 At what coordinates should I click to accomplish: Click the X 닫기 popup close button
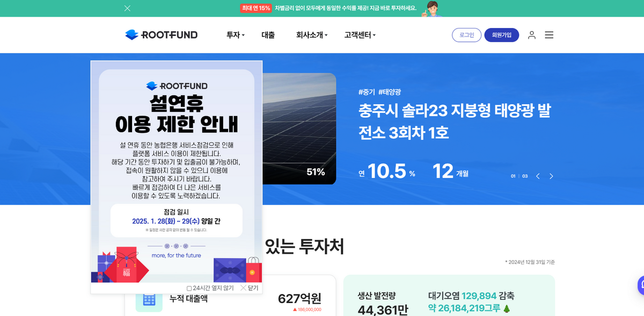pyautogui.click(x=250, y=288)
